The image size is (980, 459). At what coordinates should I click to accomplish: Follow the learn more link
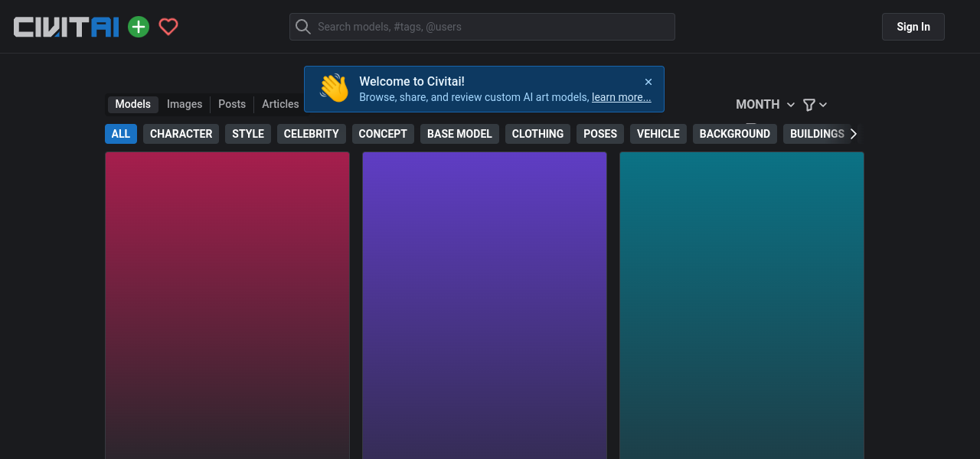coord(621,97)
